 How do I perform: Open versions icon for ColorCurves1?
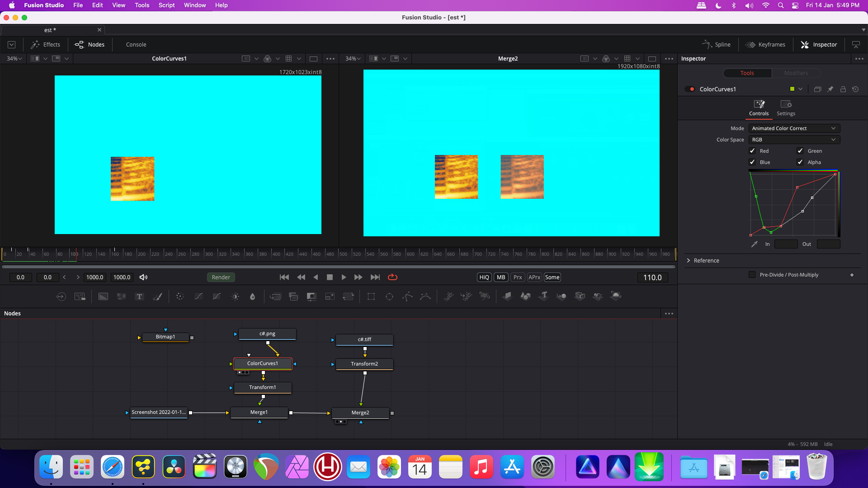pyautogui.click(x=817, y=89)
